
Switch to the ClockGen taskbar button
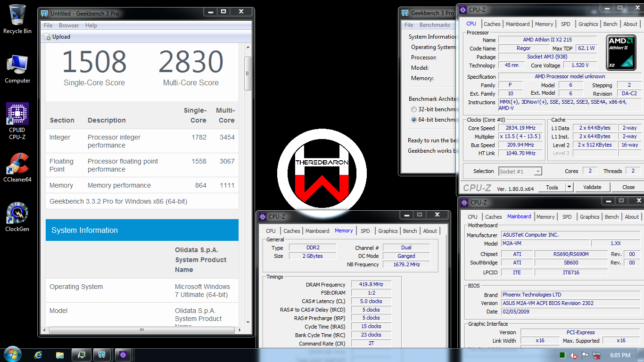point(81,354)
